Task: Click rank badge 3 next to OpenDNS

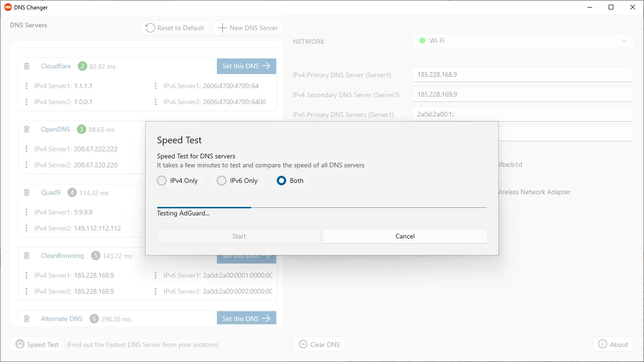Action: [x=82, y=129]
